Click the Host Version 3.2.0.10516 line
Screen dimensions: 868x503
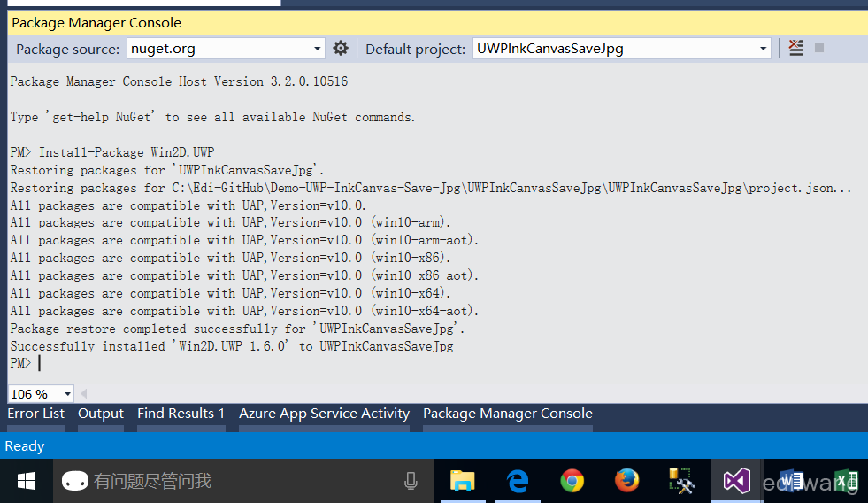point(179,81)
